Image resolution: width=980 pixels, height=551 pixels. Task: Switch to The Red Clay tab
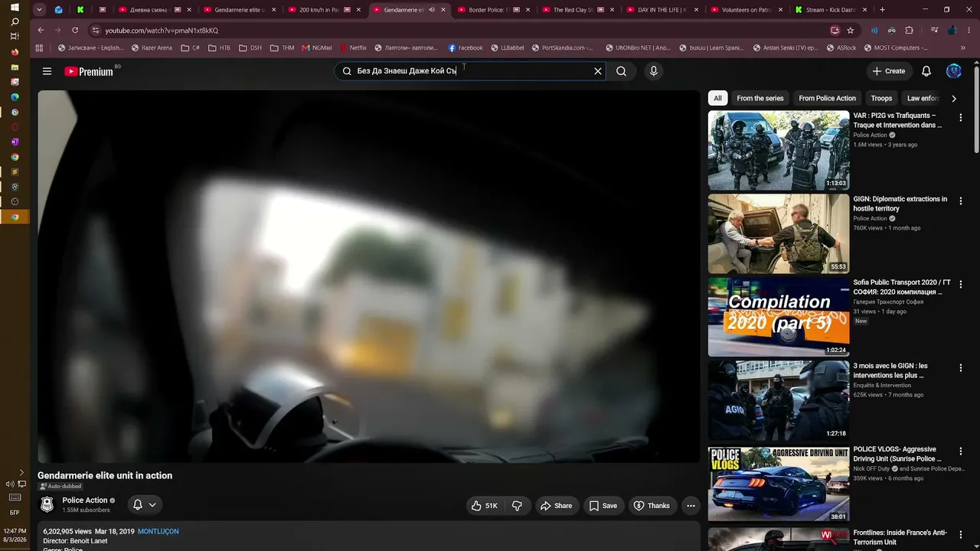click(579, 10)
